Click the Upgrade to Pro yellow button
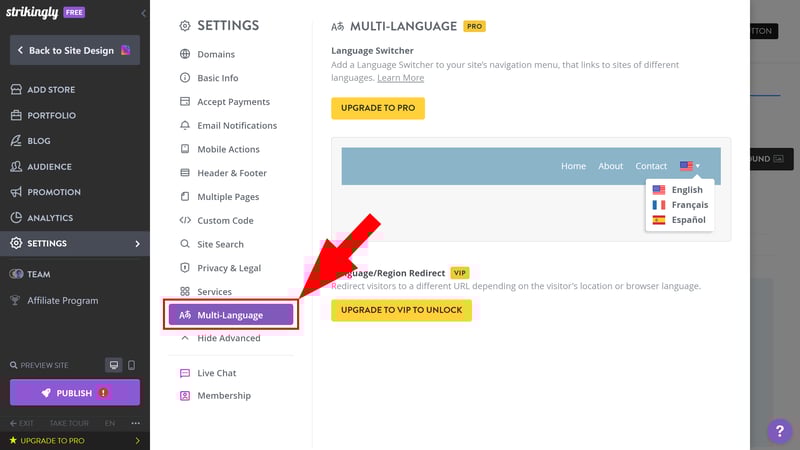This screenshot has height=450, width=800. pyautogui.click(x=378, y=108)
